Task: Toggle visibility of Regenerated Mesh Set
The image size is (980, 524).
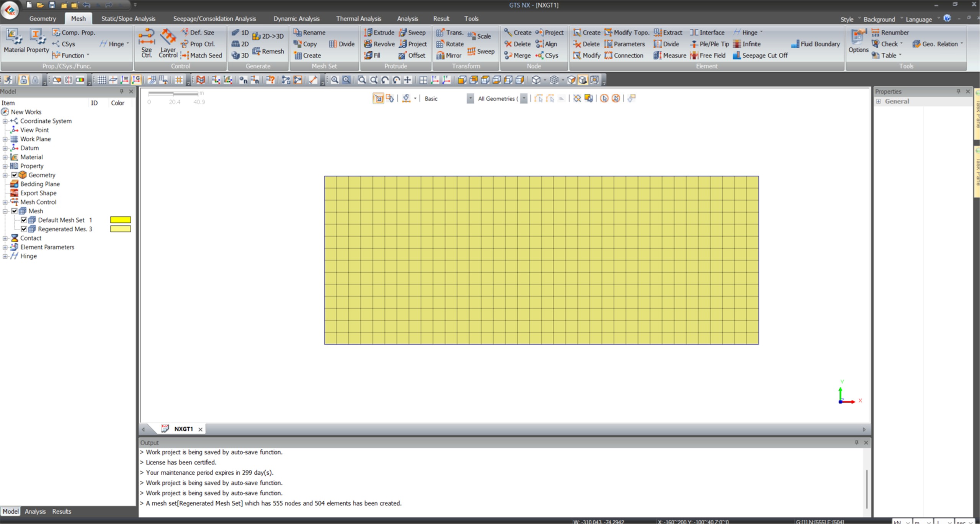Action: [24, 229]
